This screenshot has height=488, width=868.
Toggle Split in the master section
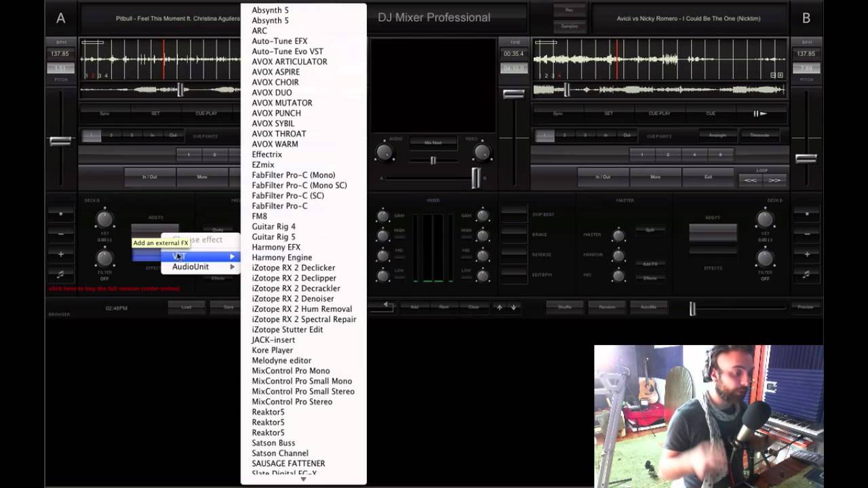click(650, 230)
